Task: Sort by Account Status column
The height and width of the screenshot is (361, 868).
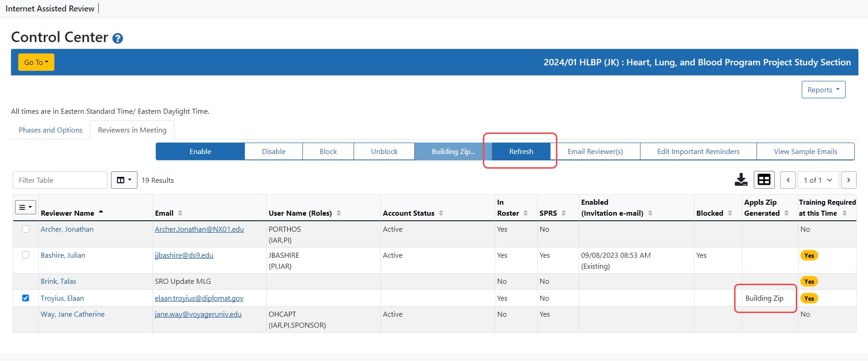Action: pos(441,213)
